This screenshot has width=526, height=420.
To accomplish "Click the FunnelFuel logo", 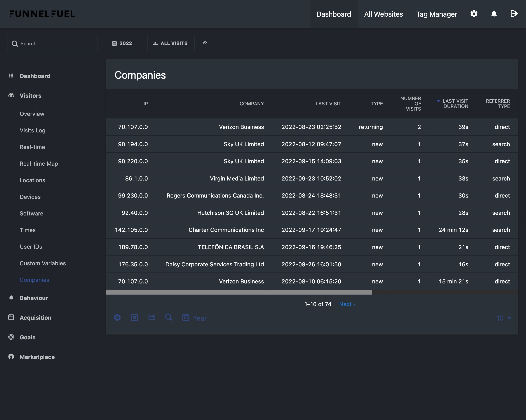I will coord(42,14).
